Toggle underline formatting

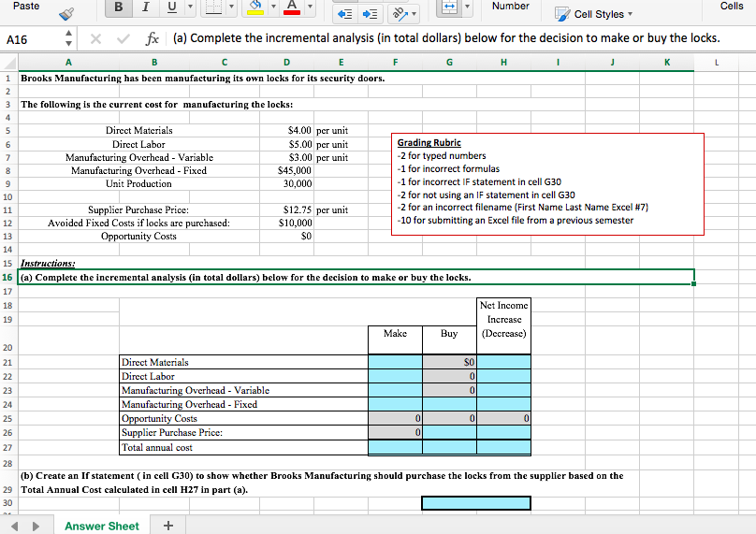(171, 7)
